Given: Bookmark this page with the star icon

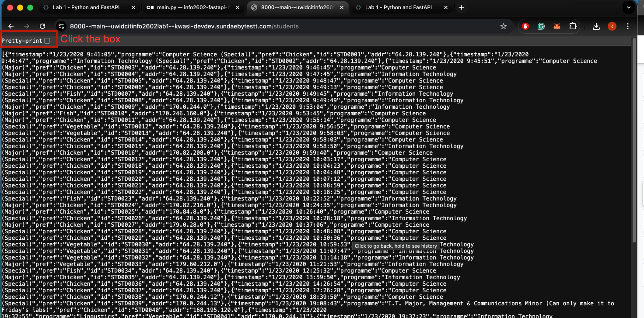Looking at the screenshot, I should coord(504,26).
